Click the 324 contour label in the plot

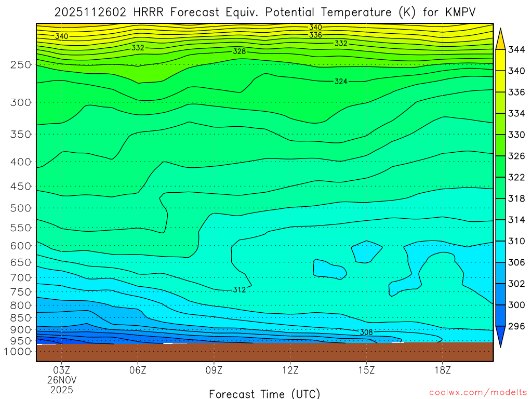pyautogui.click(x=341, y=82)
